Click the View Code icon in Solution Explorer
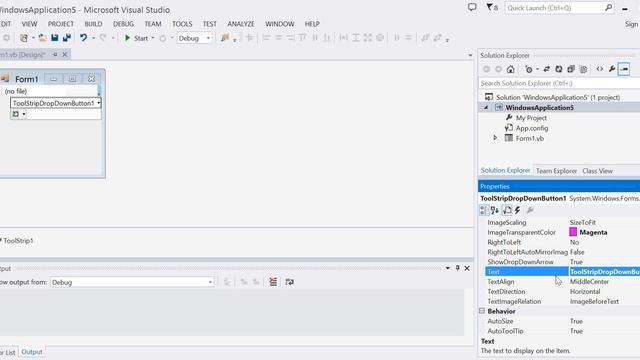The image size is (640, 360). pyautogui.click(x=600, y=69)
